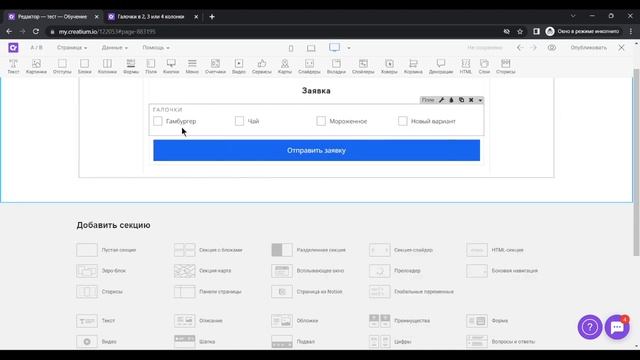640x360 pixels.
Task: Select the Текст element in the toolbar
Action: pos(13,67)
